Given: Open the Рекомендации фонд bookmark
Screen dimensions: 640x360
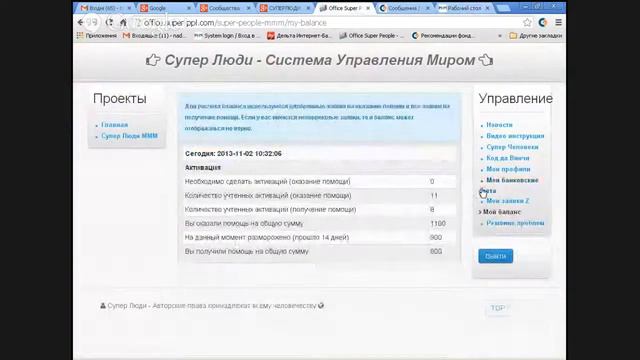Looking at the screenshot, I should point(443,36).
